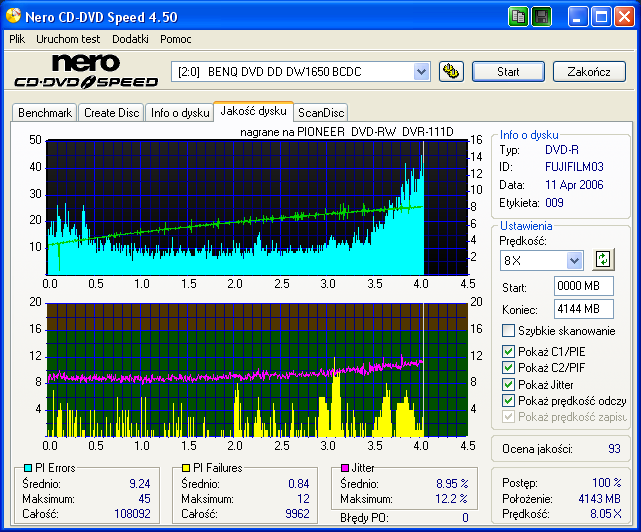
Task: Open the Pomoc menu
Action: pos(176,39)
